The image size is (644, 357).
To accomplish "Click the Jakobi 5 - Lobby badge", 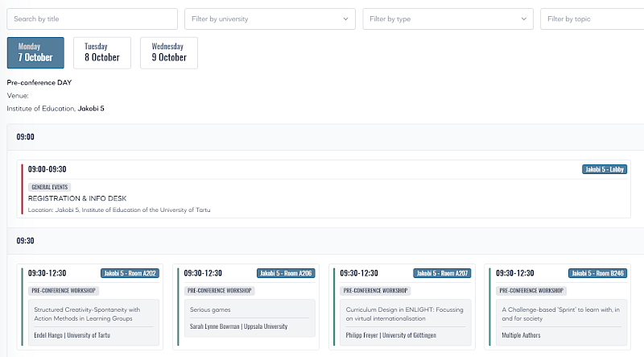I will (x=604, y=169).
